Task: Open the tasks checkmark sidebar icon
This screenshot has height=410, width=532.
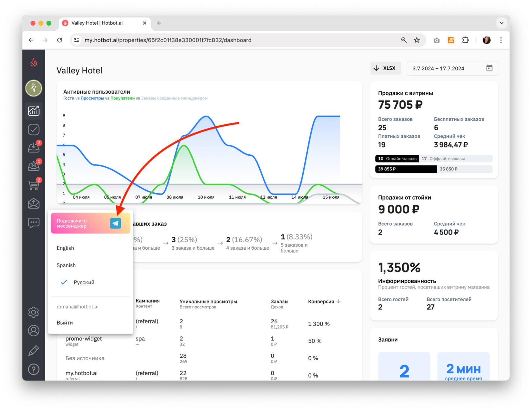Action: coord(34,129)
